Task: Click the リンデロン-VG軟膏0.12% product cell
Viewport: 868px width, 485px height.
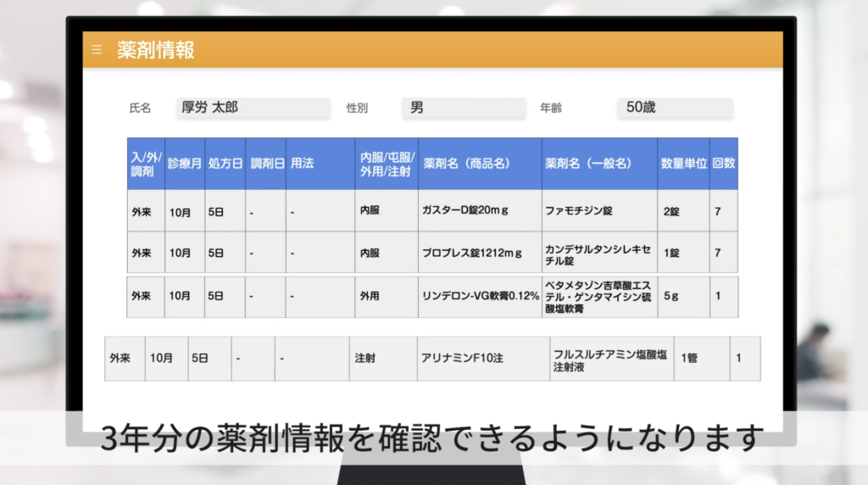Action: tap(481, 296)
